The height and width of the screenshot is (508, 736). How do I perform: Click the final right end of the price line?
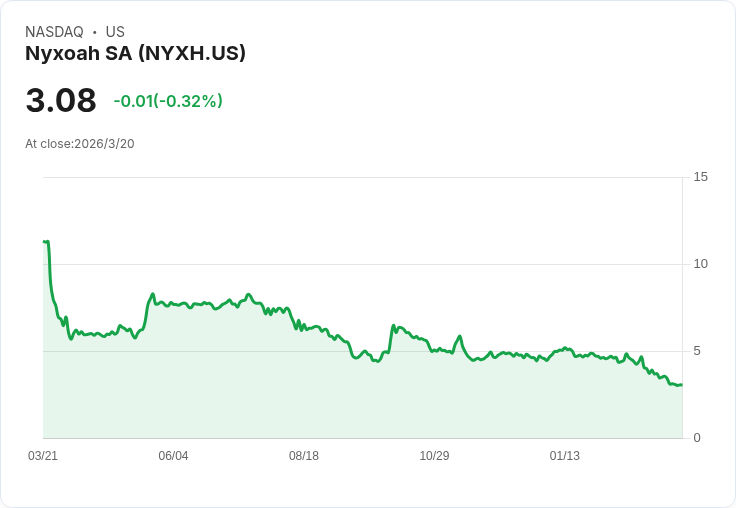pyautogui.click(x=681, y=385)
